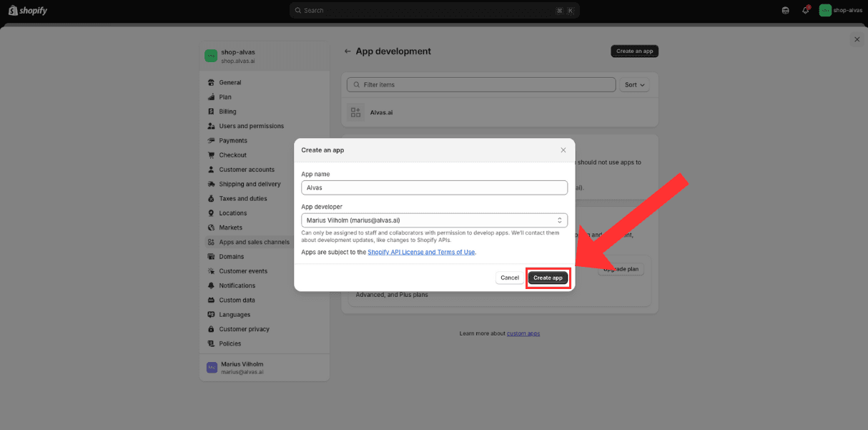Type in the Filter items field

click(x=481, y=84)
